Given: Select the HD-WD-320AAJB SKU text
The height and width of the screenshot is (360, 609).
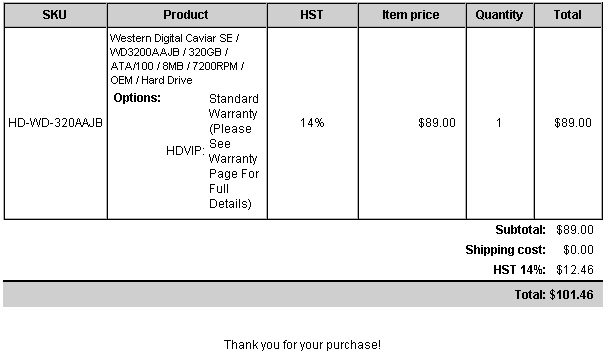Looking at the screenshot, I should pos(55,123).
